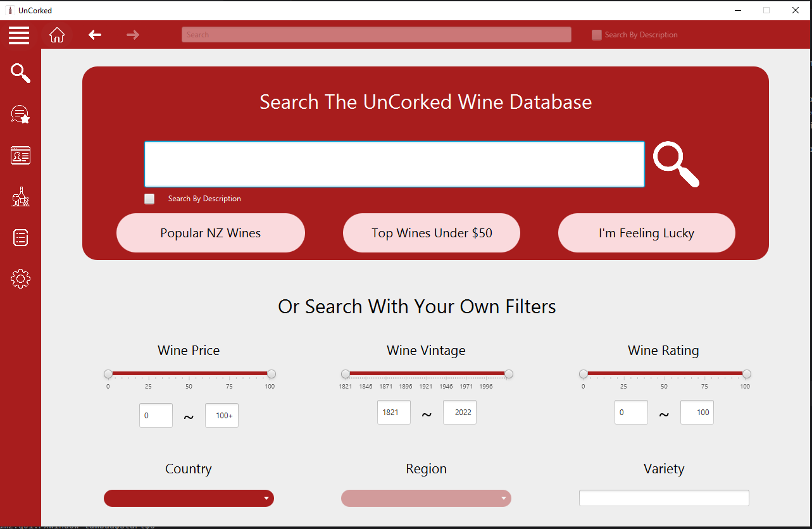
Task: Click the Search The UnCorked Wine Database heading
Action: [426, 103]
